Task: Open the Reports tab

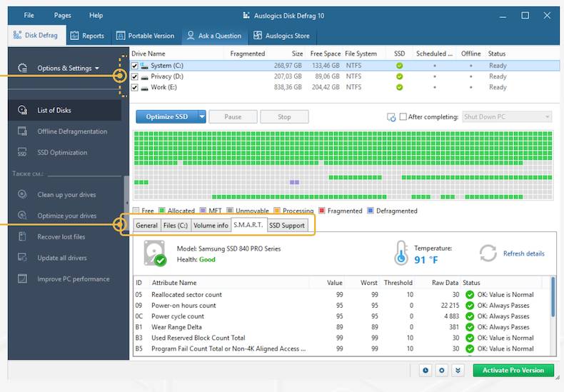Action: point(86,36)
